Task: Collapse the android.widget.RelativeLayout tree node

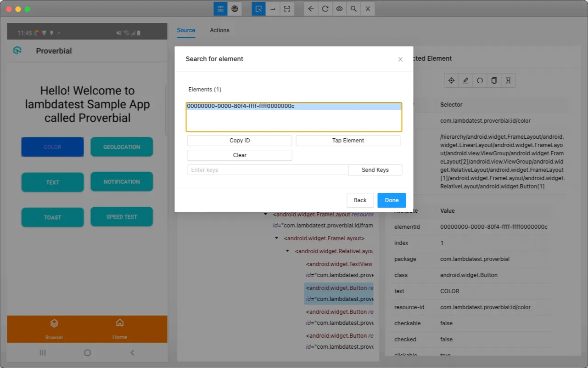Action: [288, 251]
